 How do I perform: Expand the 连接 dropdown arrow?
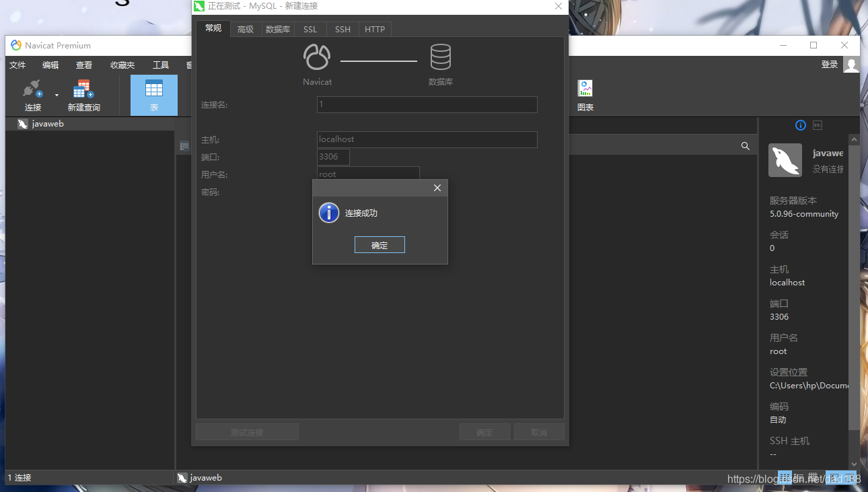57,96
